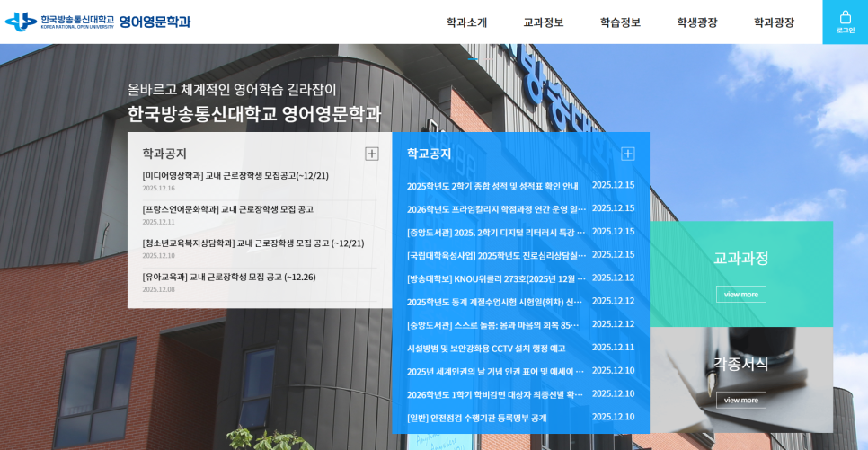Screen dimensions: 868x450
Task: Open [방송대학보] KNOU위클리 273호 notice
Action: coord(496,279)
